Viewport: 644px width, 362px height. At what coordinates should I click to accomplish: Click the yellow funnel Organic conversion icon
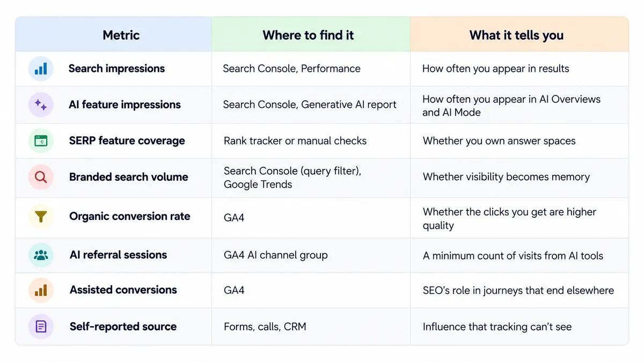(41, 216)
